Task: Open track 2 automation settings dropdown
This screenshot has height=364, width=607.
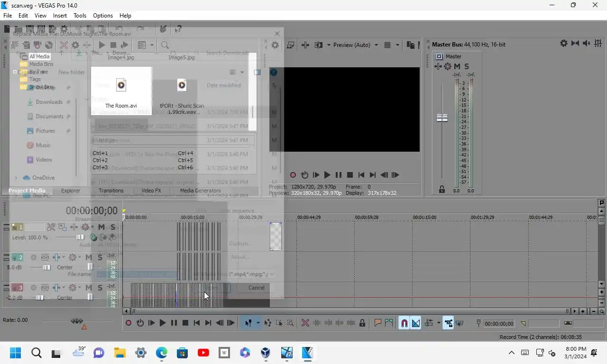Action: 79,257
